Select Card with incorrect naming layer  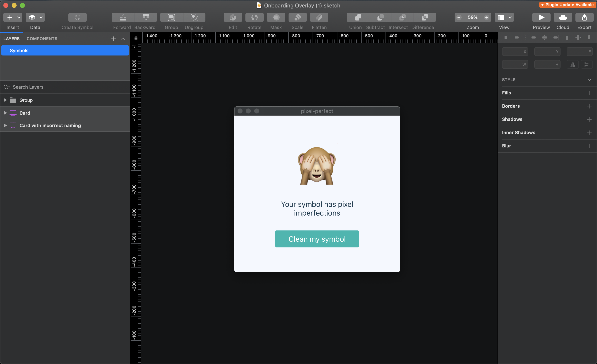65,125
